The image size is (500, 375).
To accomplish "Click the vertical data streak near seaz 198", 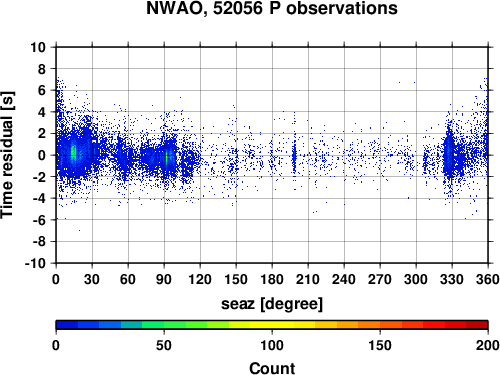I will (294, 155).
